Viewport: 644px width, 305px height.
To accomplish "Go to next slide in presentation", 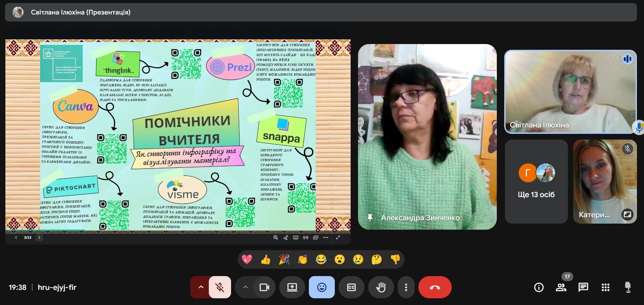I will pyautogui.click(x=39, y=237).
